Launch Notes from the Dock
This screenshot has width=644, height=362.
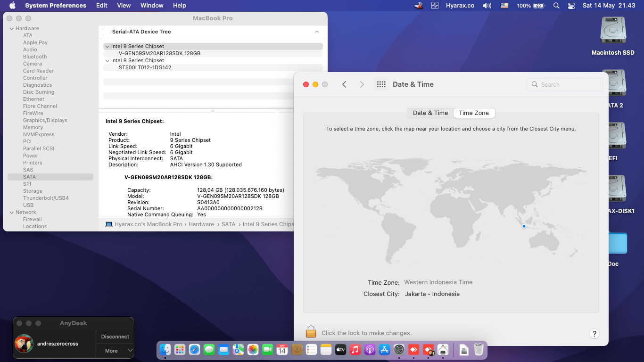(326, 349)
